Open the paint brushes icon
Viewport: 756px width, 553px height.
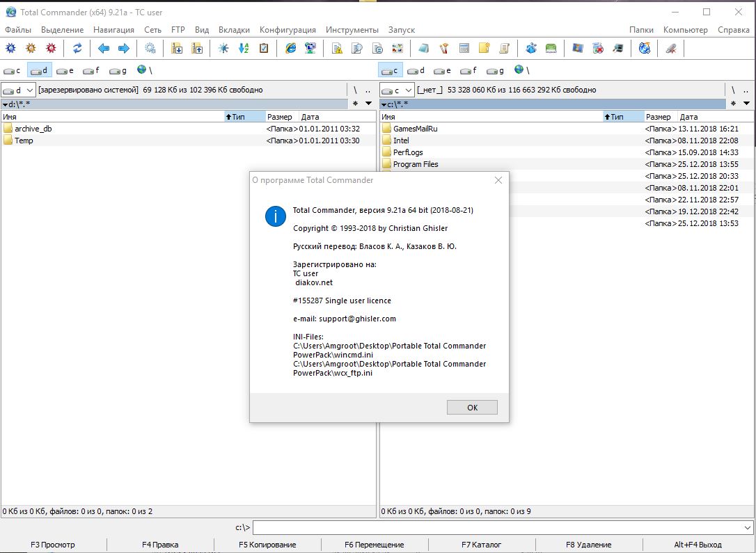[x=444, y=48]
